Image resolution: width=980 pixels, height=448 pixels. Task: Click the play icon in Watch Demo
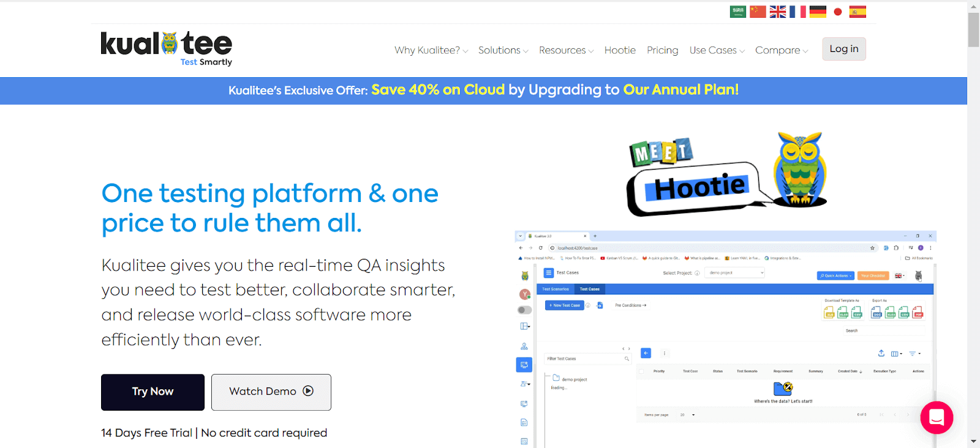pyautogui.click(x=308, y=391)
